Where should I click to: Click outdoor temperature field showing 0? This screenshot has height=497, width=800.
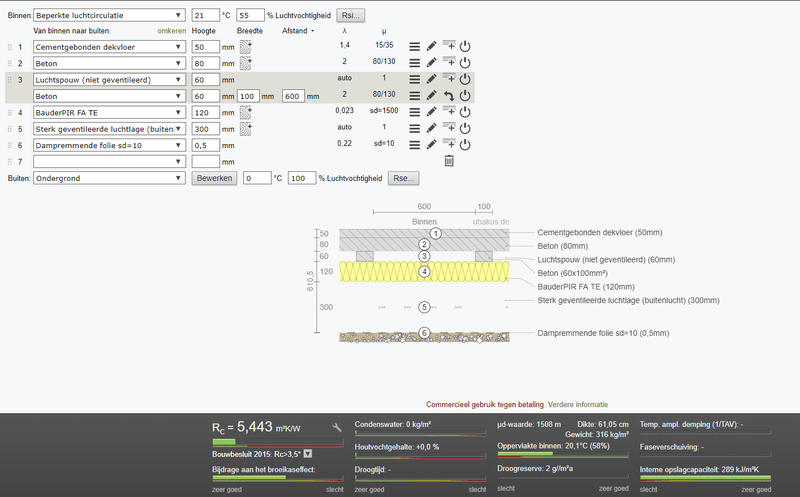257,178
